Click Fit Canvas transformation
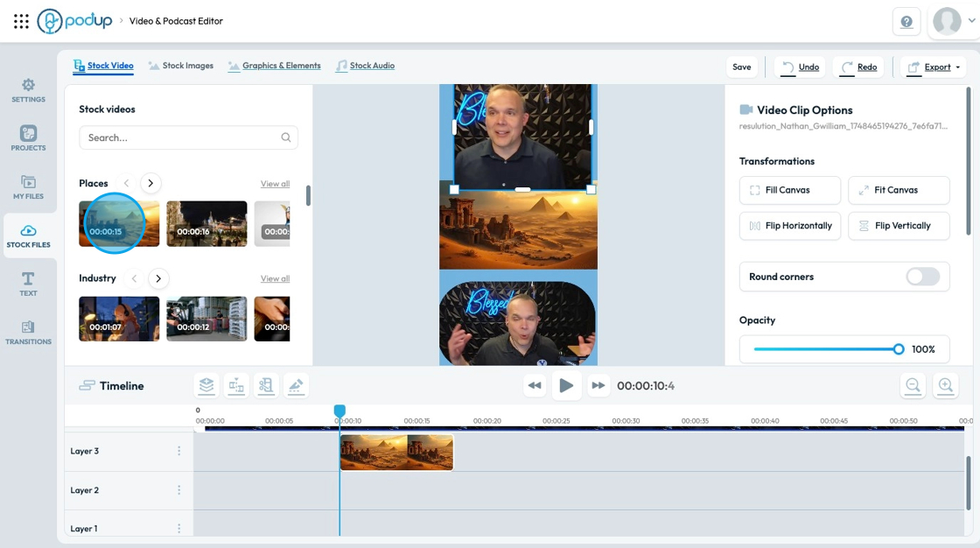Viewport: 980px width, 548px height. coord(898,190)
